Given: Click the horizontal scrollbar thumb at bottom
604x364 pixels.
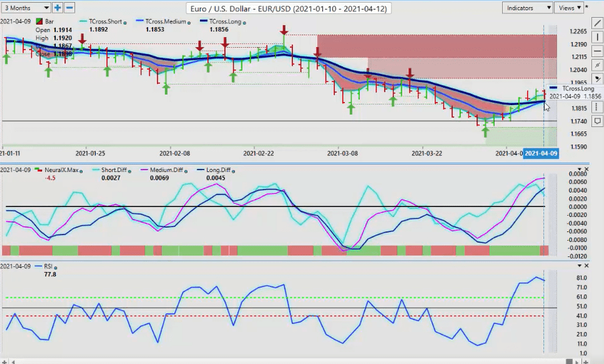Looking at the screenshot, I should pos(570,362).
